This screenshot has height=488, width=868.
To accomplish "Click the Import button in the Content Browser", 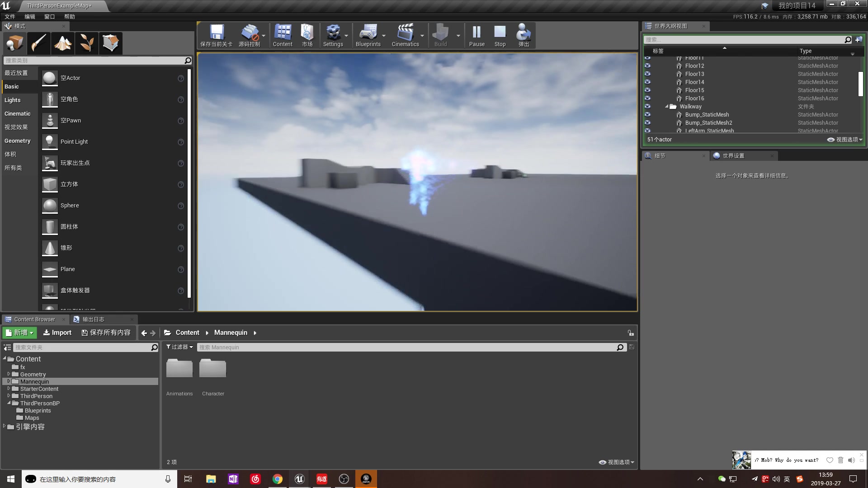I will (x=57, y=333).
